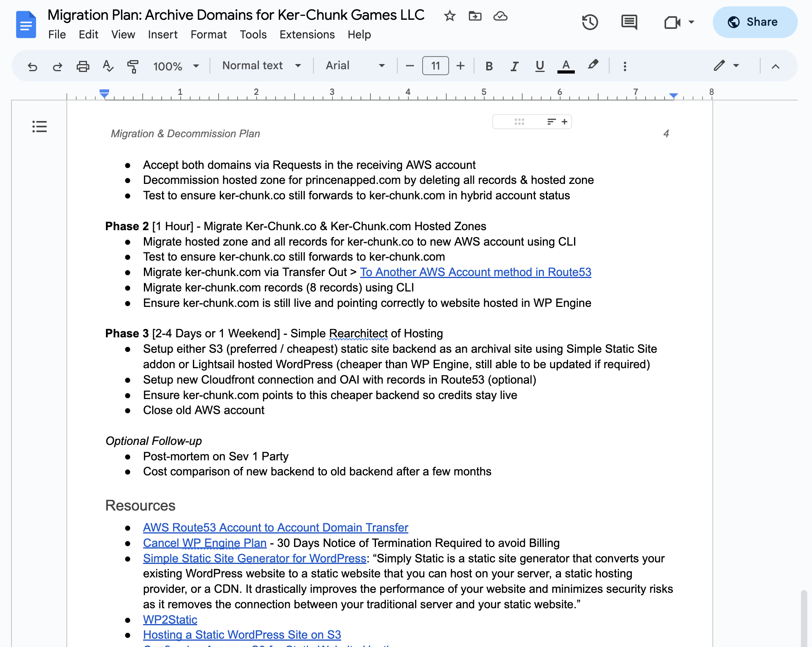This screenshot has height=647, width=812.
Task: Open the Insert menu
Action: coord(162,35)
